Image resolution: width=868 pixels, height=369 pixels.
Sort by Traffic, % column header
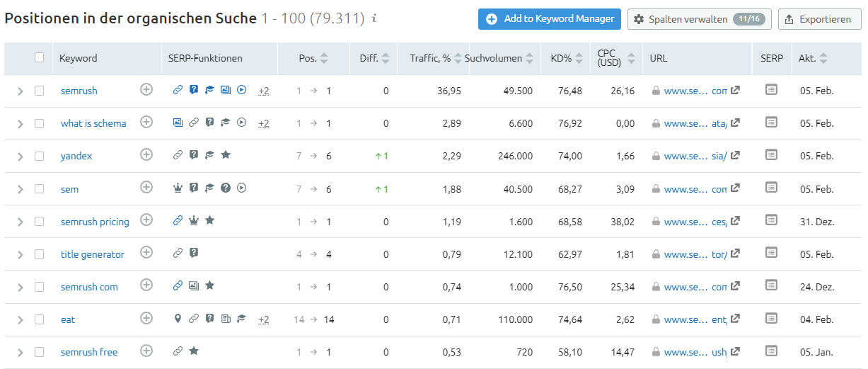pos(436,58)
